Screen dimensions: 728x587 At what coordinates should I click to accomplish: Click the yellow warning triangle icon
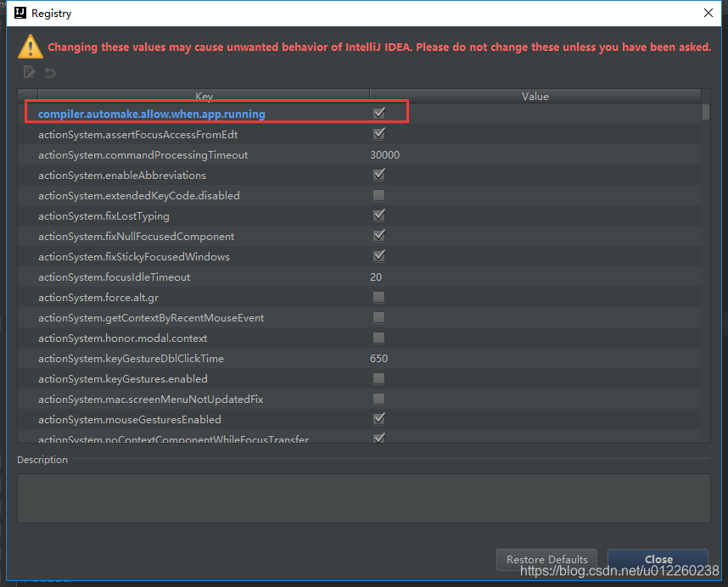coord(31,47)
